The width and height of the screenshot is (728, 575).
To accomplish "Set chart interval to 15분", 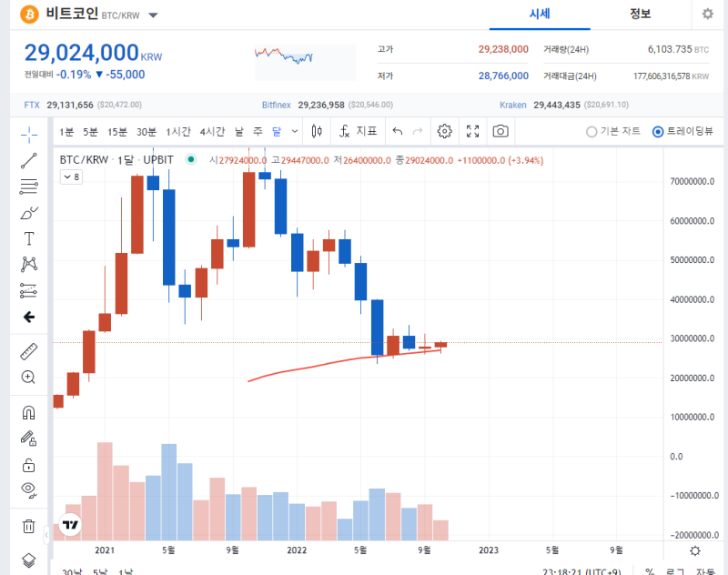I will [x=117, y=132].
